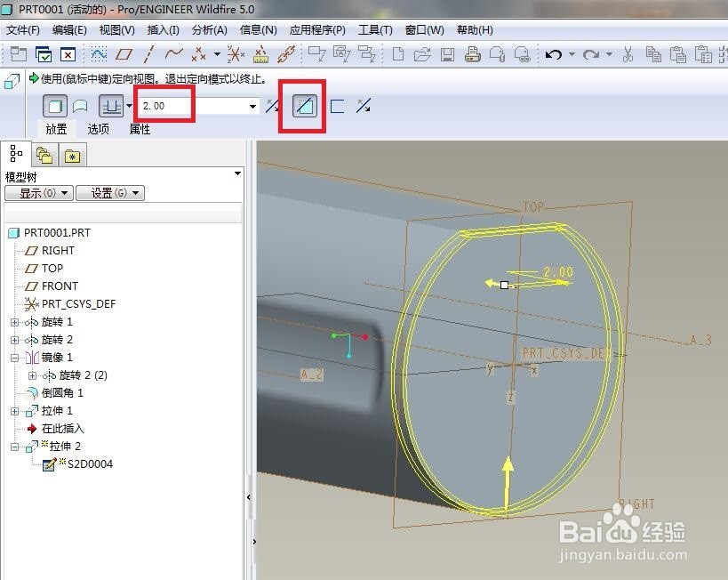
Task: Open the 放置 panel tab
Action: coord(56,129)
